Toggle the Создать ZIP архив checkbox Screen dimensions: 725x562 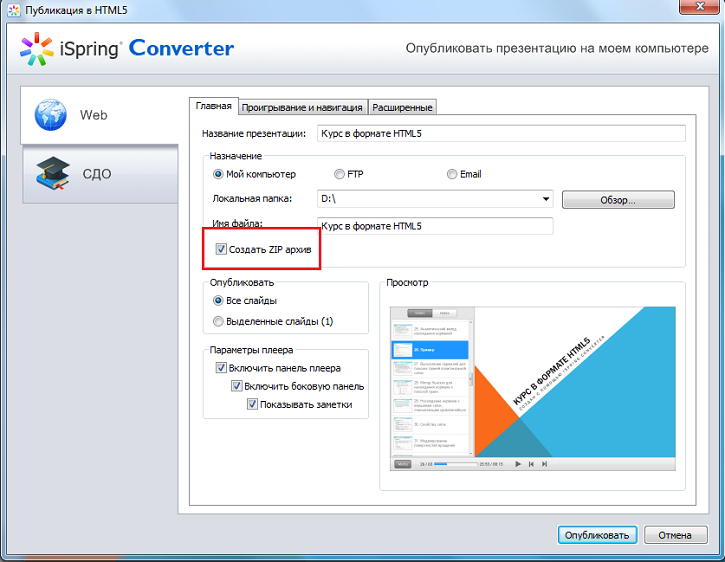click(221, 249)
